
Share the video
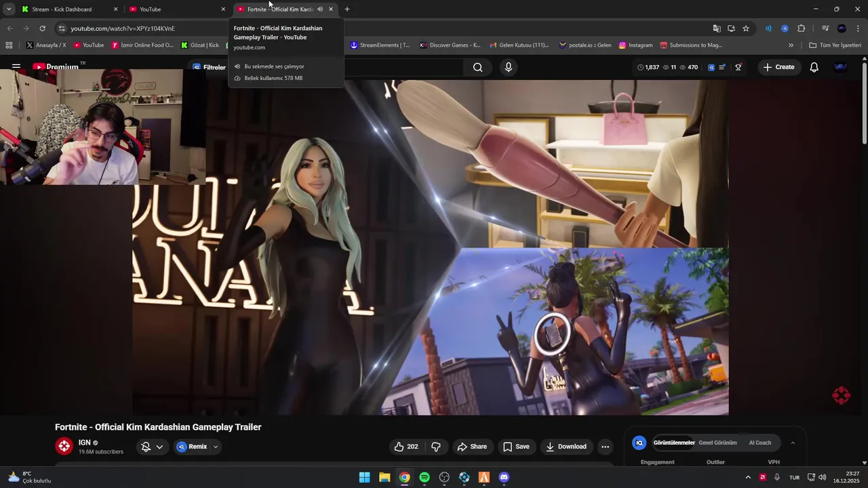pos(472,447)
